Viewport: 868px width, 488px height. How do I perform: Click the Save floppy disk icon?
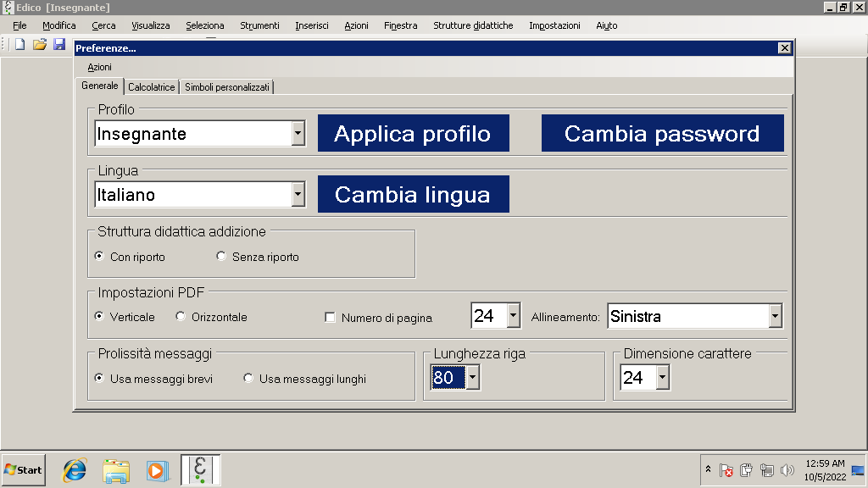tap(59, 44)
